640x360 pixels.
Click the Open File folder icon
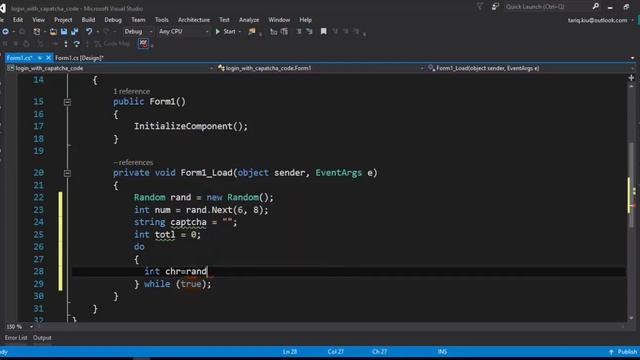pos(53,31)
